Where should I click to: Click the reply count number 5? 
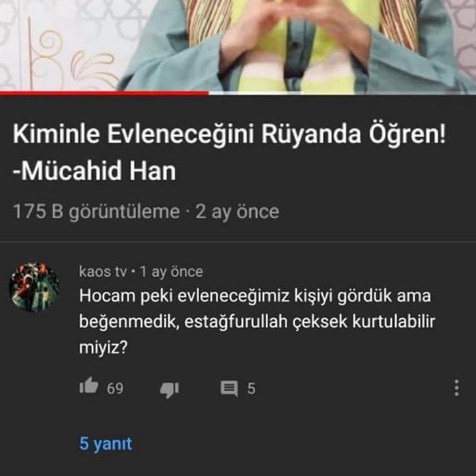point(251,389)
